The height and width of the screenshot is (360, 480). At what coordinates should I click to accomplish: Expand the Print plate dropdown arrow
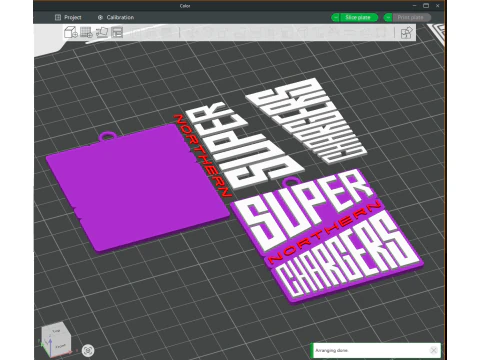tap(388, 17)
